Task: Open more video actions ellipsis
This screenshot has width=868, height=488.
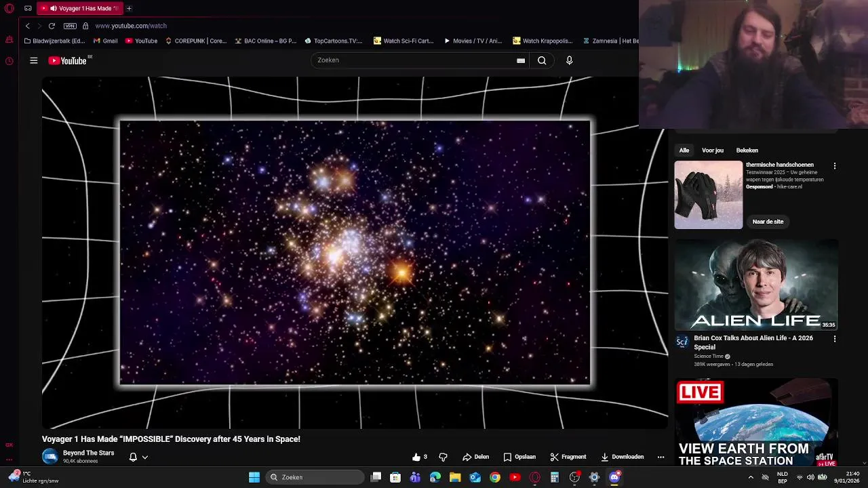Action: pos(660,457)
